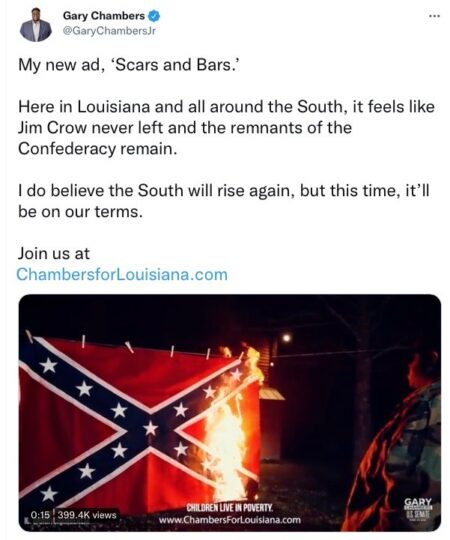Click the sentence 'I do believe the South'
The image size is (450, 540).
coord(224,201)
